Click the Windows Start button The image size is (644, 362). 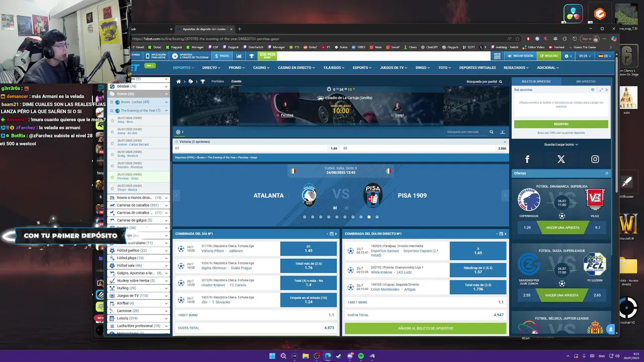click(272, 356)
